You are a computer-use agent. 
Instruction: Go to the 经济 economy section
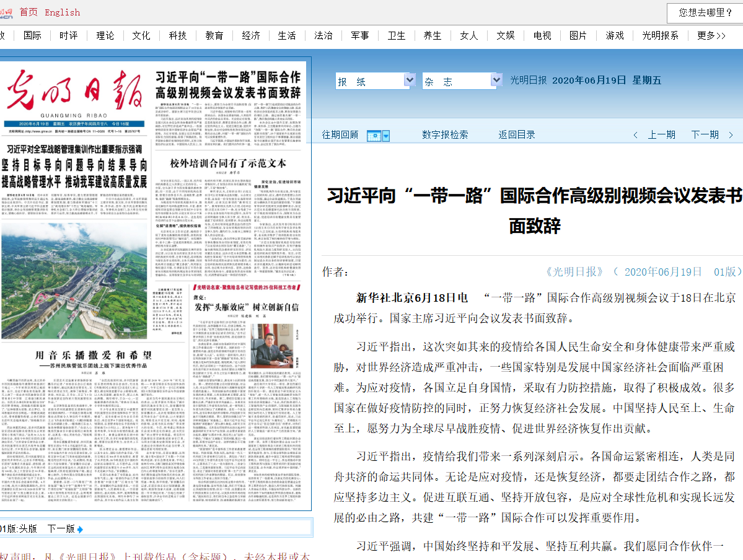(x=251, y=35)
